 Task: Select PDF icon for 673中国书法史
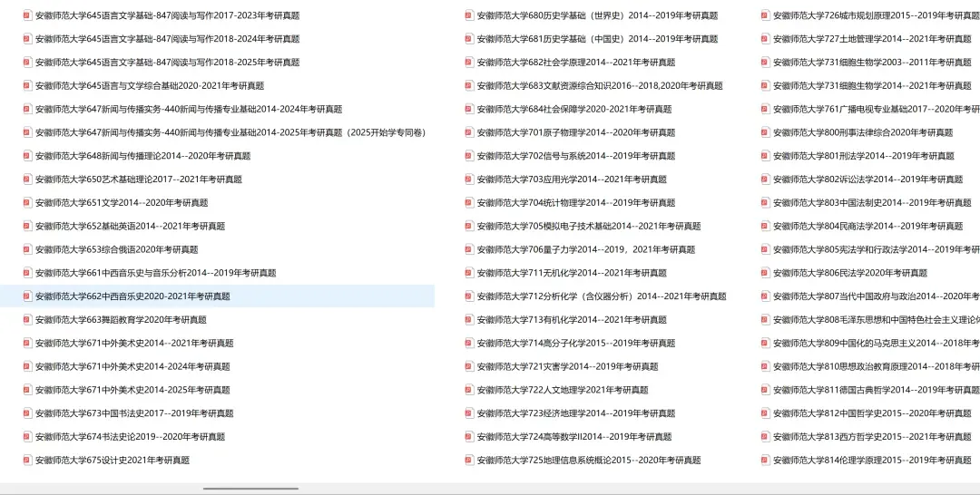[x=27, y=413]
